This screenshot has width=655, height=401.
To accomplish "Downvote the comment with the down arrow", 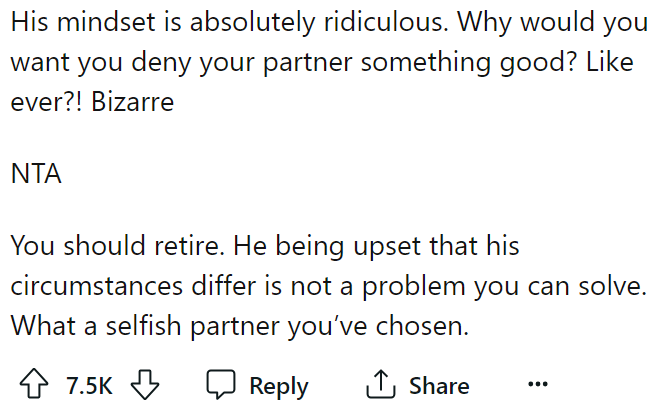I will click(x=147, y=386).
